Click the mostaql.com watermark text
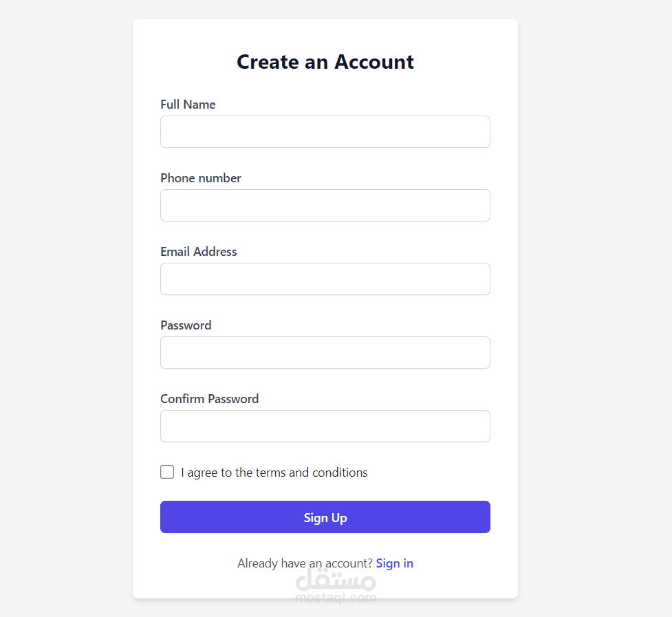This screenshot has width=672, height=617. (x=336, y=598)
